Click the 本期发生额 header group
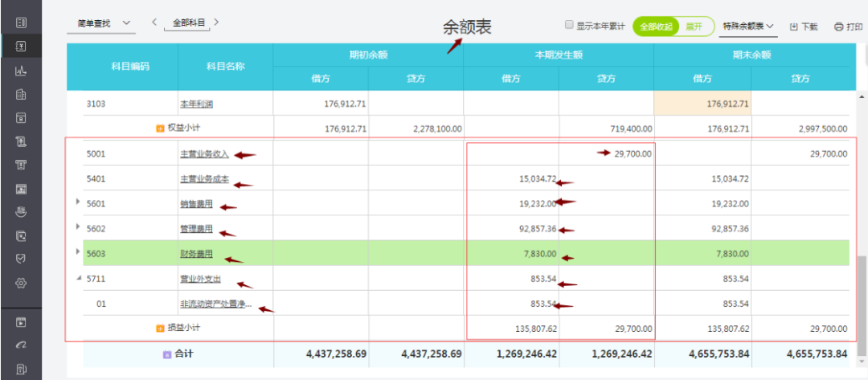 pyautogui.click(x=558, y=55)
